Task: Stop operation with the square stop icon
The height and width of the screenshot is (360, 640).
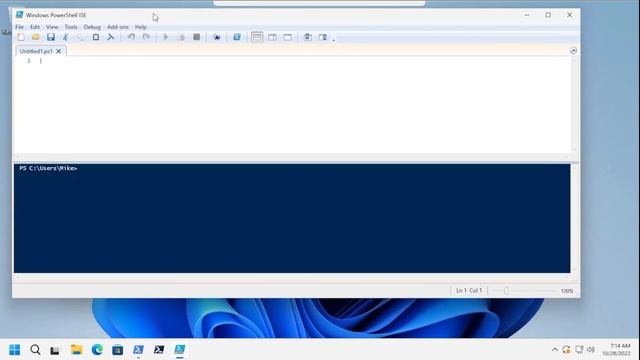Action: pyautogui.click(x=196, y=37)
